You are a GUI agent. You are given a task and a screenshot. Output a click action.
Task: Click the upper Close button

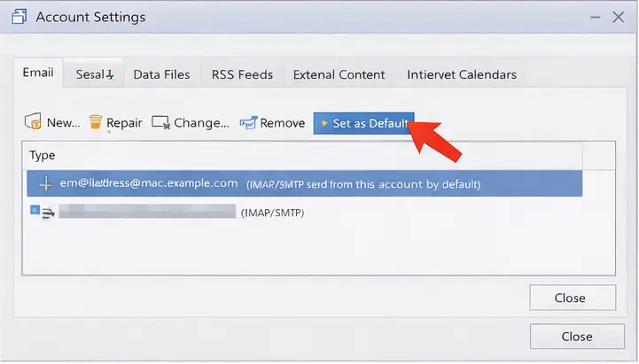[573, 298]
